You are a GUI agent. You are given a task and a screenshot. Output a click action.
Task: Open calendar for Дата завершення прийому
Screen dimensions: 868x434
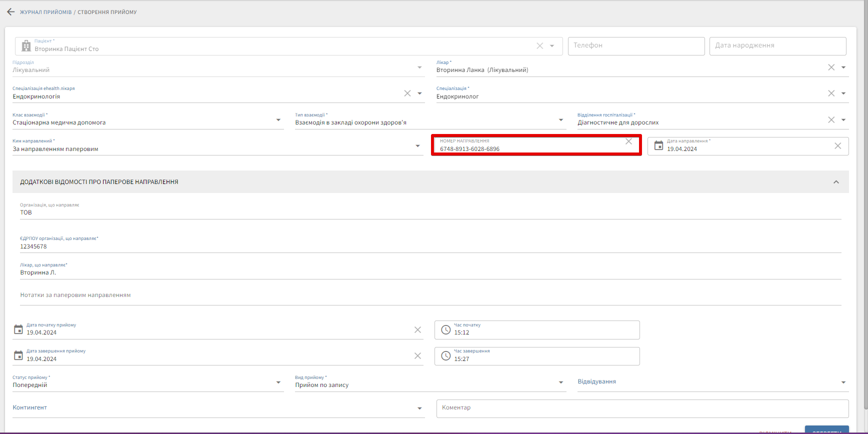[18, 355]
